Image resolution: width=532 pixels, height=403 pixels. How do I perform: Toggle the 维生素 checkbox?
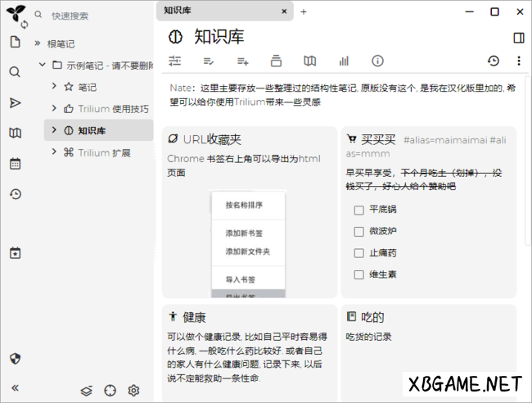tap(358, 274)
